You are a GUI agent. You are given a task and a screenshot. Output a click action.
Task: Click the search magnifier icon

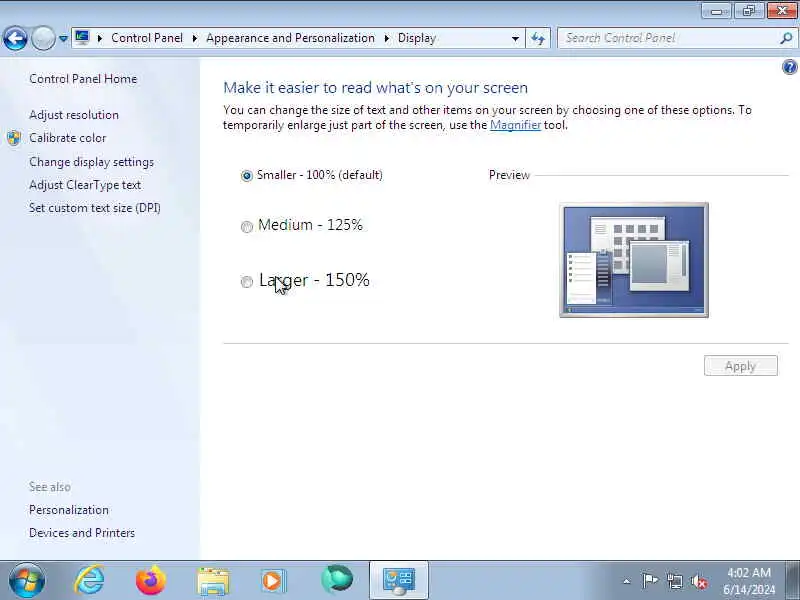pyautogui.click(x=786, y=38)
